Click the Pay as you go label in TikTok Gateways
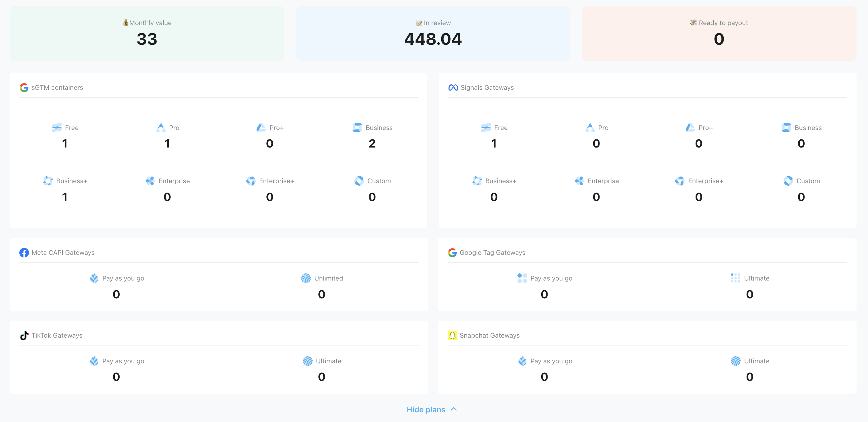The width and height of the screenshot is (868, 422). click(x=123, y=361)
